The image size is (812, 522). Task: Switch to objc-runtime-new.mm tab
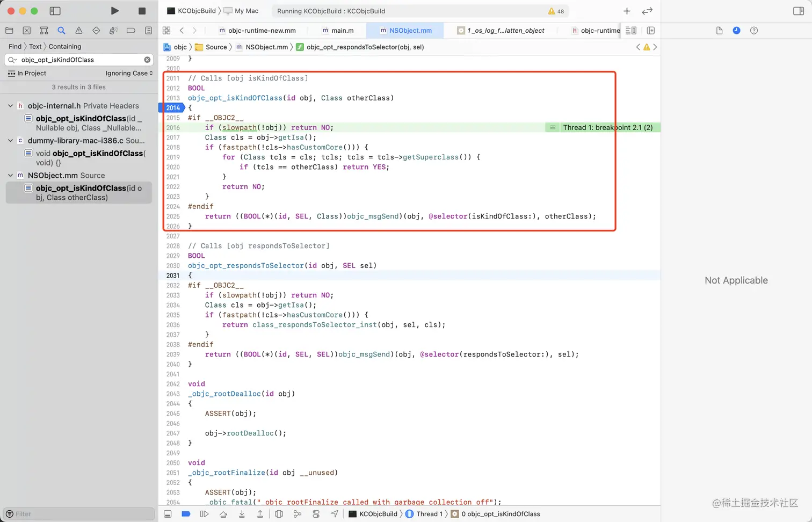[257, 31]
